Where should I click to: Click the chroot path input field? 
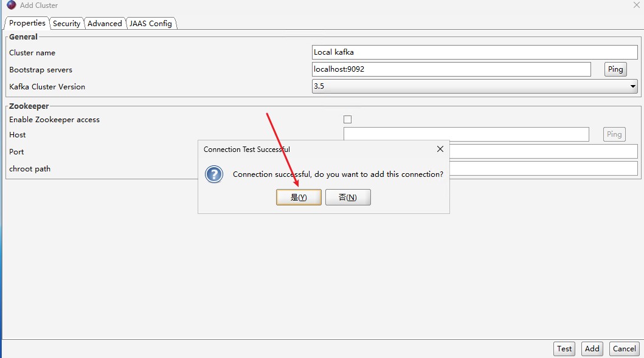pyautogui.click(x=544, y=168)
